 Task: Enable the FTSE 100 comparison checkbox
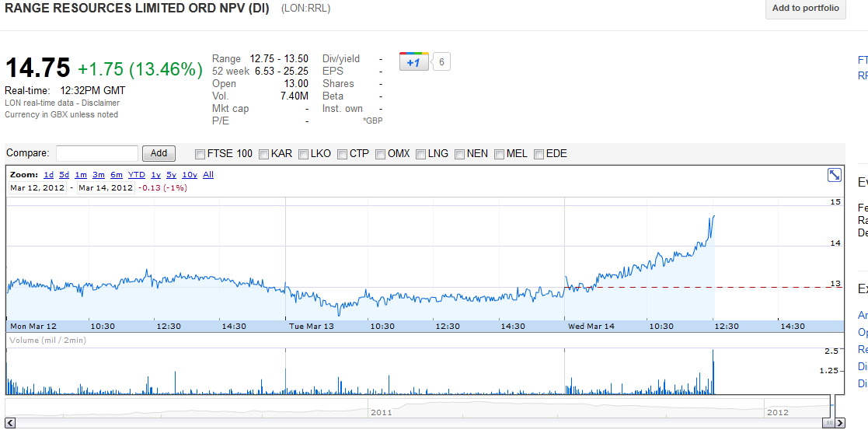[x=200, y=154]
